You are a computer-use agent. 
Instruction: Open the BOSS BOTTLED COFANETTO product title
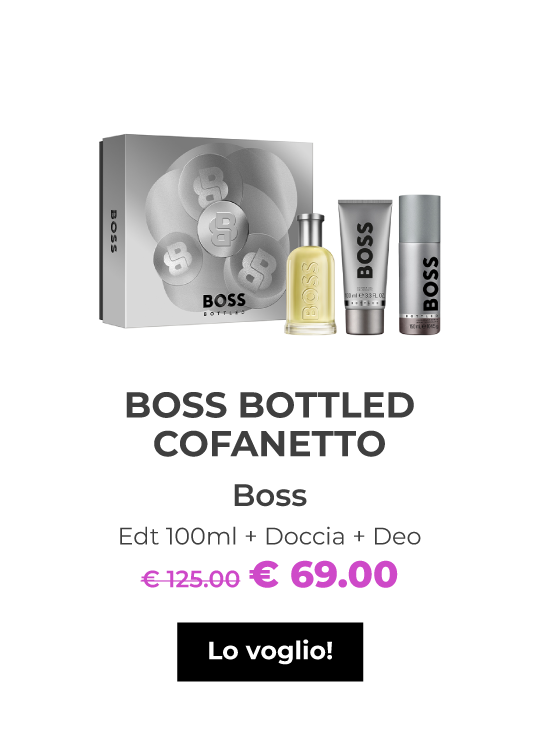click(270, 424)
